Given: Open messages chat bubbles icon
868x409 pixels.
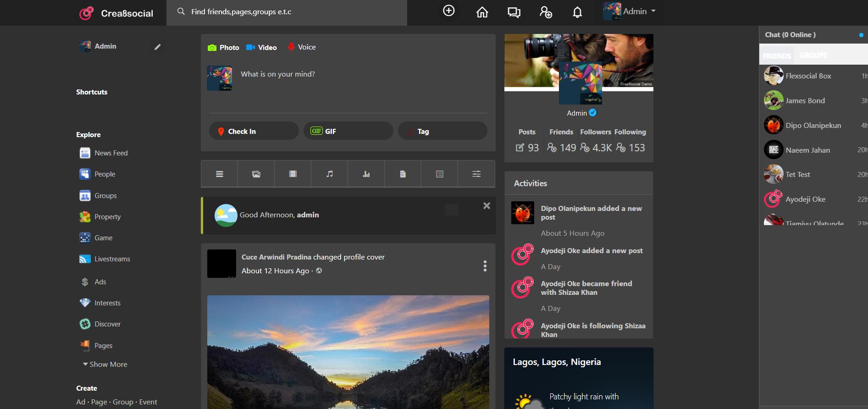Looking at the screenshot, I should tap(514, 12).
